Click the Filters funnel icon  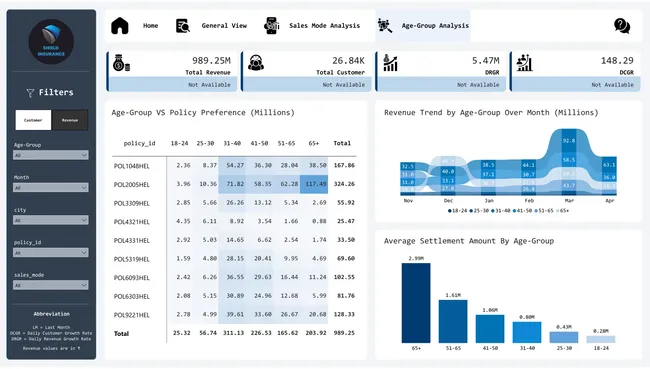[30, 93]
